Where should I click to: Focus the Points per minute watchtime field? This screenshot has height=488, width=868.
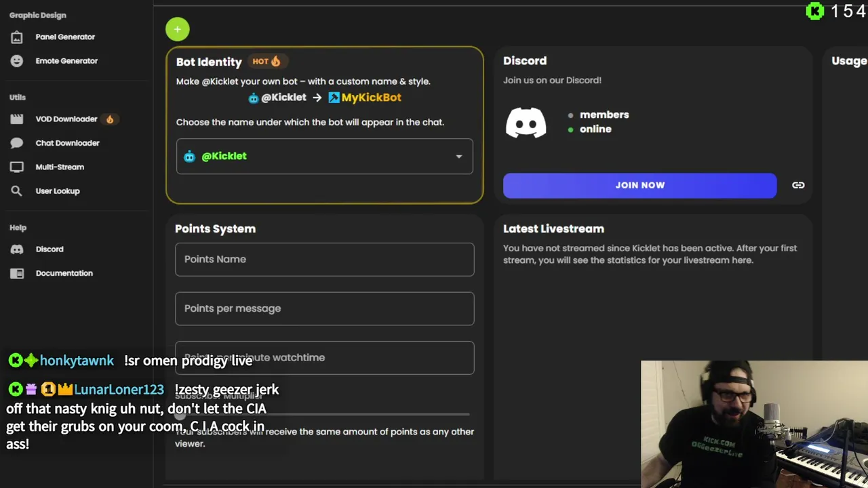325,358
